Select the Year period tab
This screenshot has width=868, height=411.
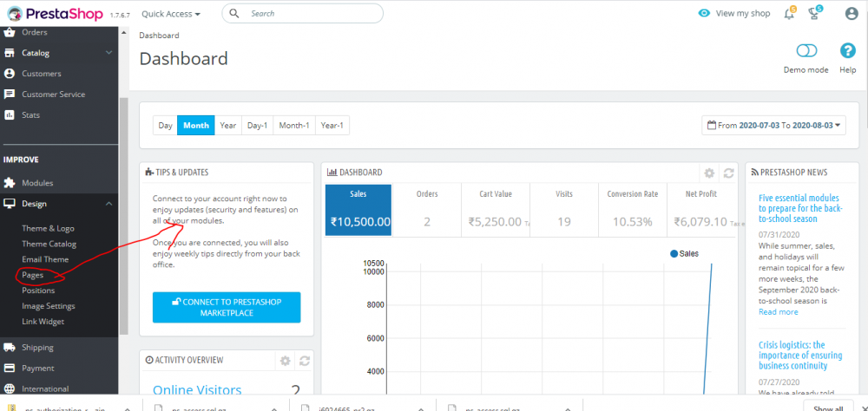click(x=228, y=125)
